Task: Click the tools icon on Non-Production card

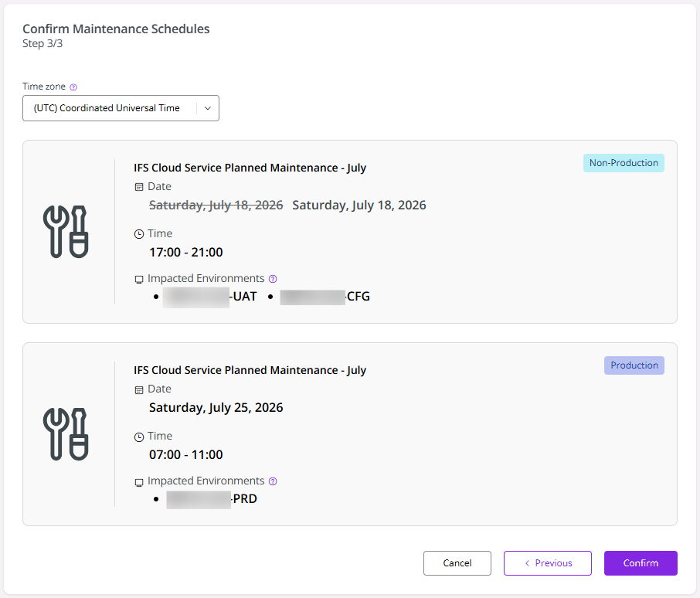Action: coord(66,232)
